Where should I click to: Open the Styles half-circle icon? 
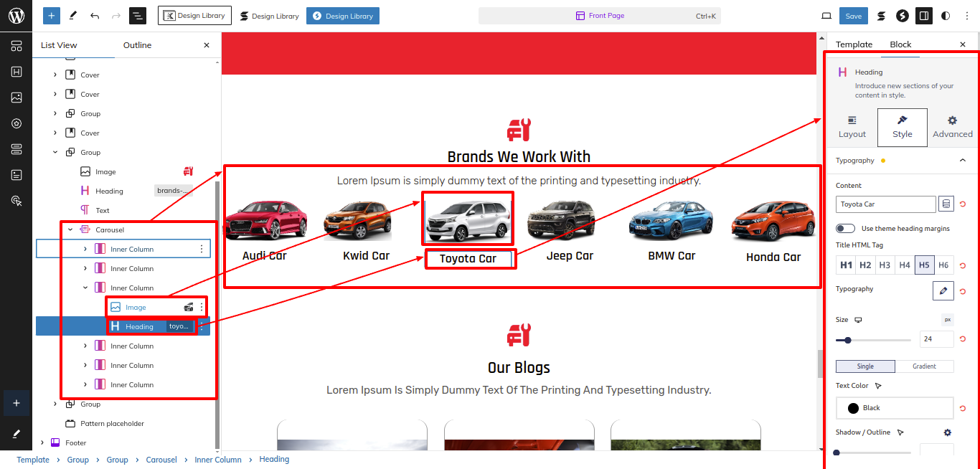[946, 16]
